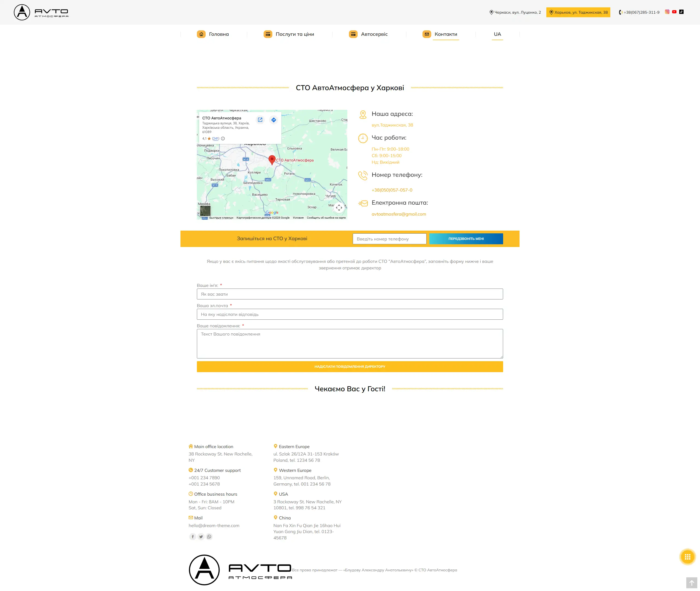Click НАДІСЛАТИ ПОВІДОМЛЕННЯ ДИРЕКТОРУ button
700x591 pixels.
350,366
